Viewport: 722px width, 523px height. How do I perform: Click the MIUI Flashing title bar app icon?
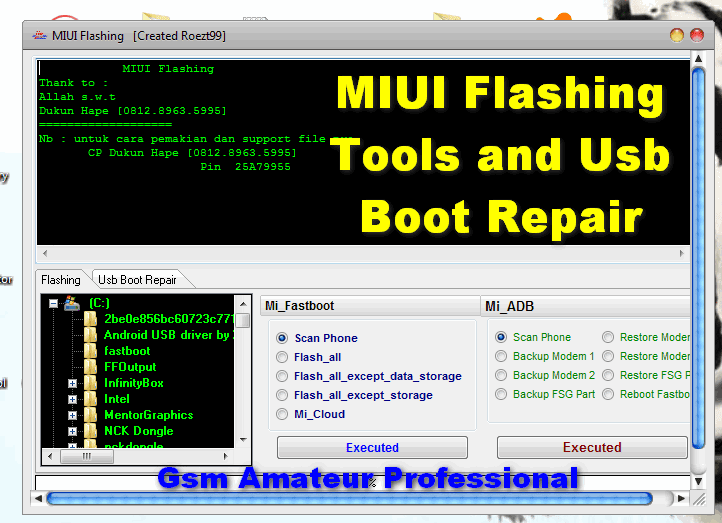click(x=40, y=35)
